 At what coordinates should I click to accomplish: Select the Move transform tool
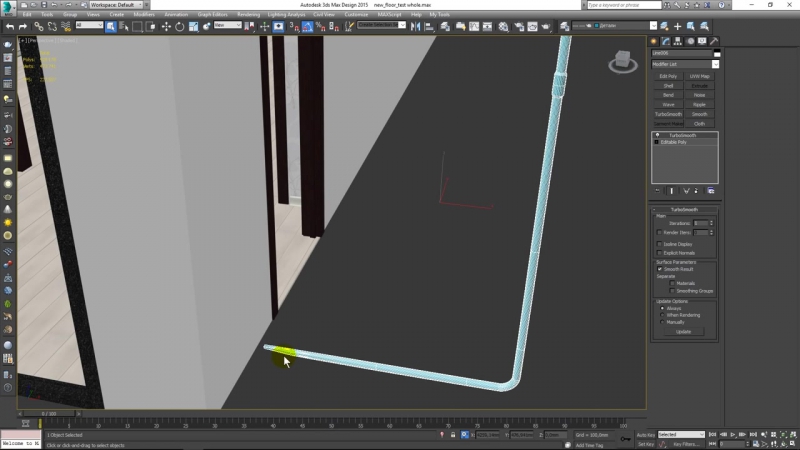165,26
